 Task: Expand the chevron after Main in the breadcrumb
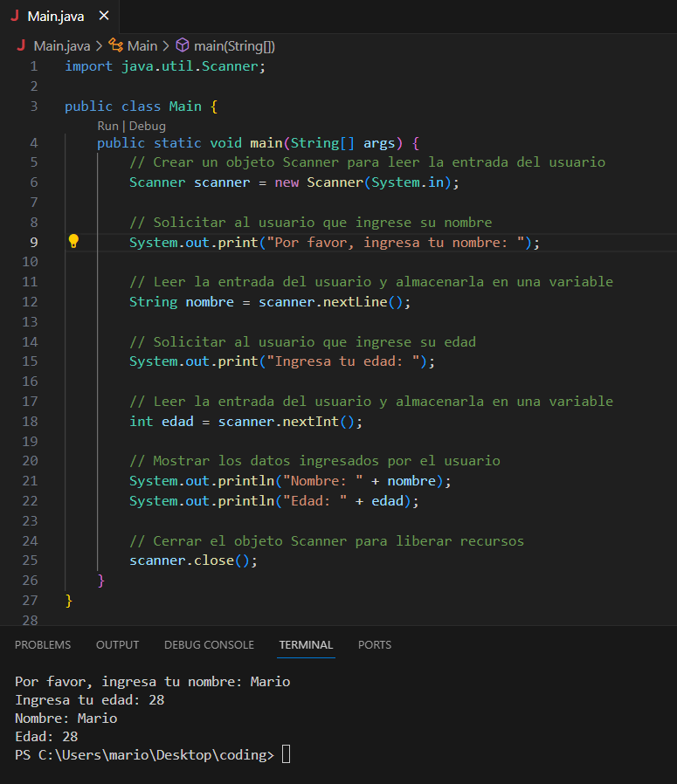tap(166, 46)
